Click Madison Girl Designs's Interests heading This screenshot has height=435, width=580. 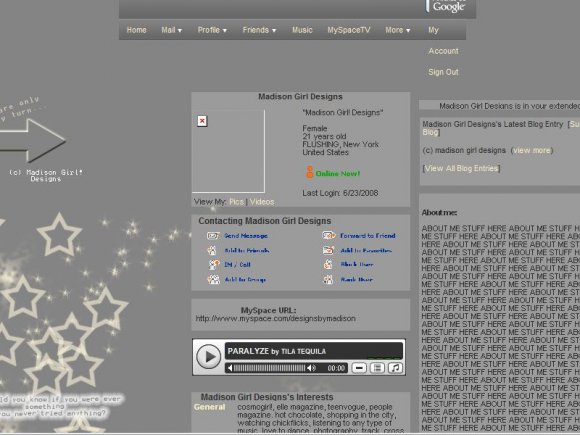[267, 397]
